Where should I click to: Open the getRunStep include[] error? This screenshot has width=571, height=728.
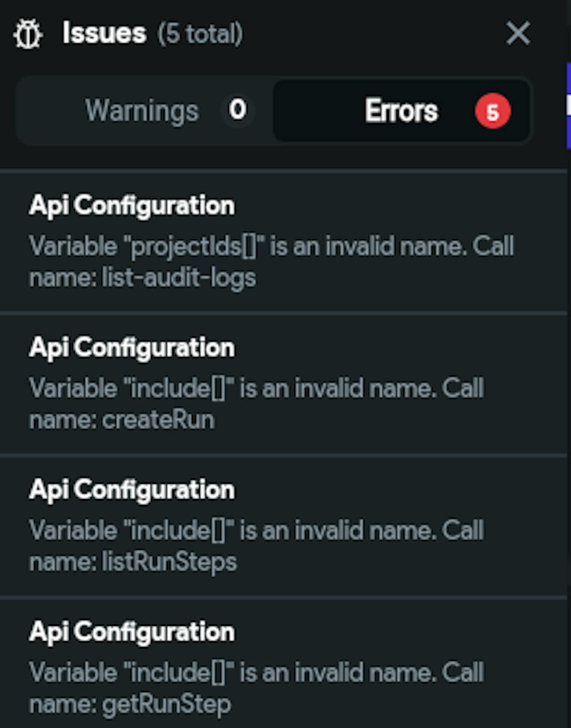[x=283, y=663]
